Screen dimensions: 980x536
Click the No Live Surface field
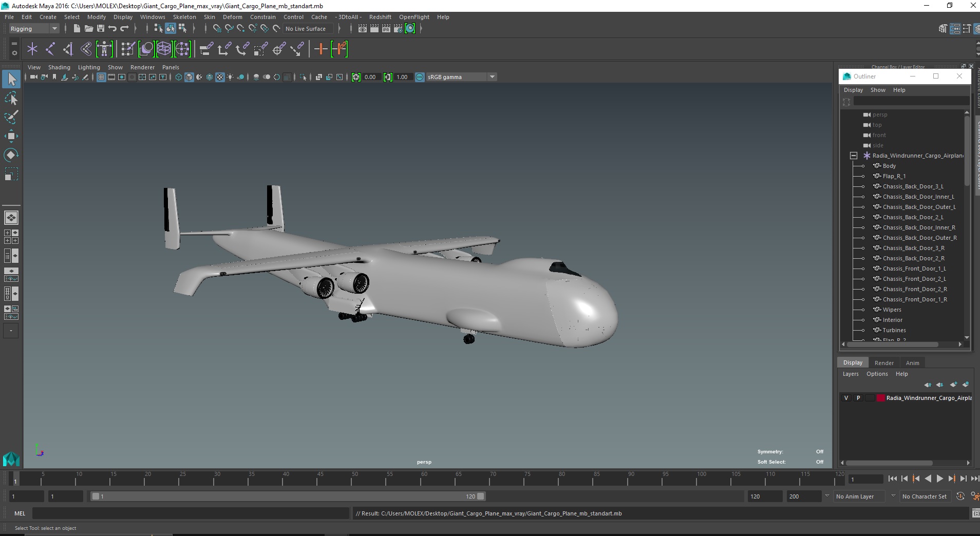pos(308,29)
